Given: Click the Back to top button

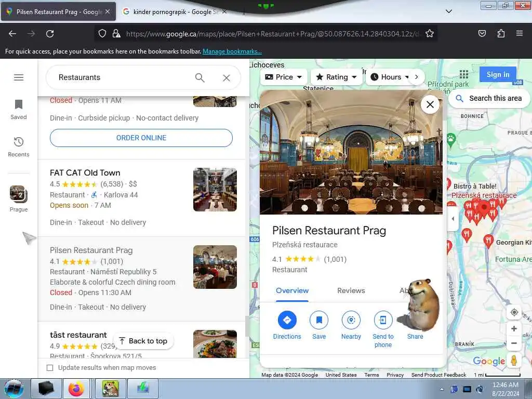Looking at the screenshot, I should (143, 341).
